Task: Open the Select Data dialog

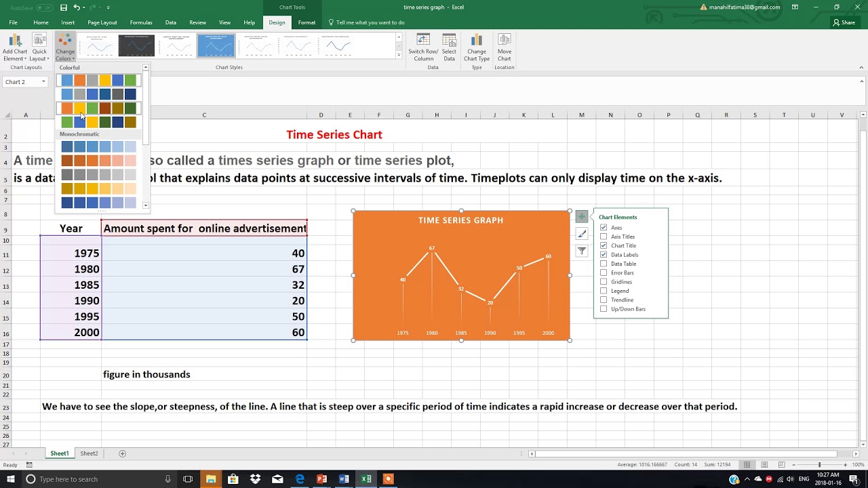Action: click(x=449, y=47)
